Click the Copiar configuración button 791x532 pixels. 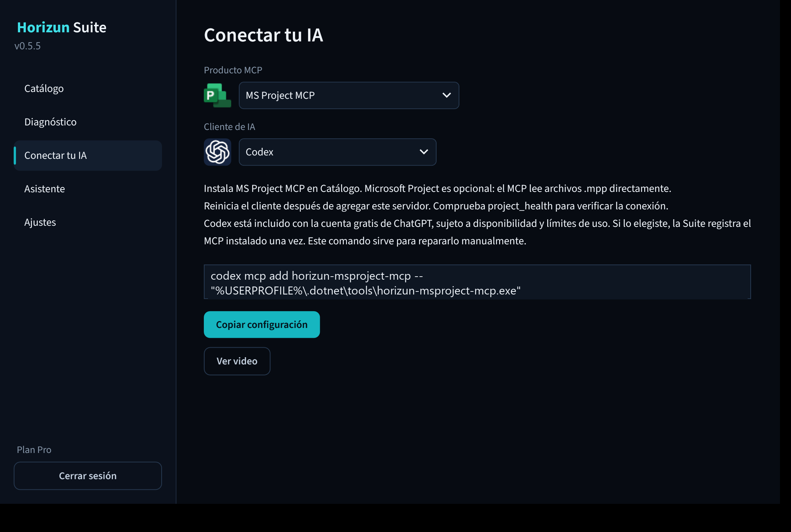tap(262, 325)
